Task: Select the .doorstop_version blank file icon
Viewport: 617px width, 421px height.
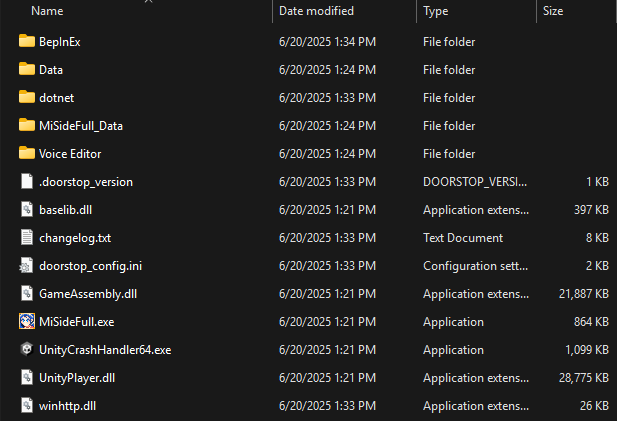Action: pyautogui.click(x=27, y=182)
